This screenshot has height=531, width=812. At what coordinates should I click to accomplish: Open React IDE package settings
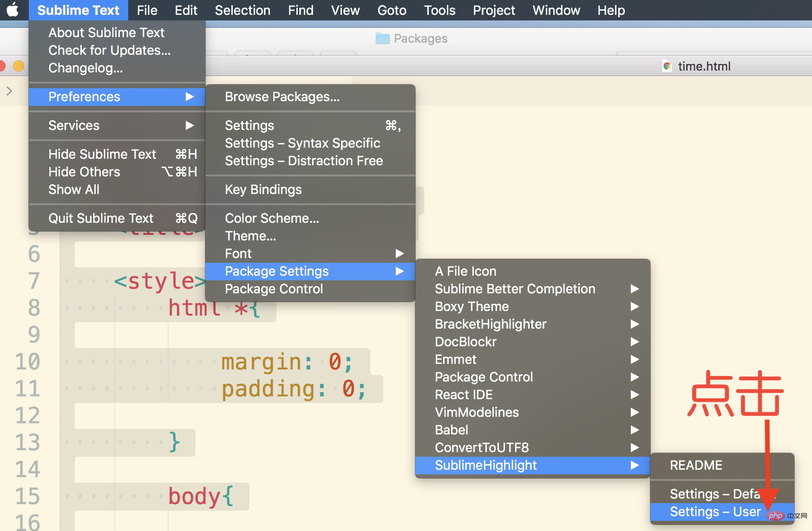533,395
